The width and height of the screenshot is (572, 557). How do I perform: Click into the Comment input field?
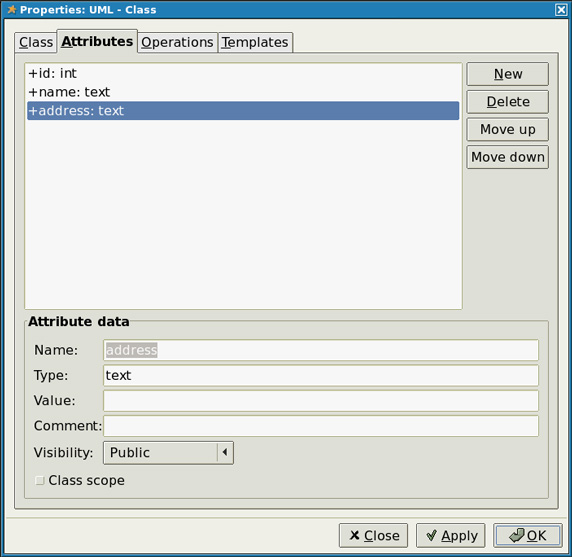click(321, 426)
